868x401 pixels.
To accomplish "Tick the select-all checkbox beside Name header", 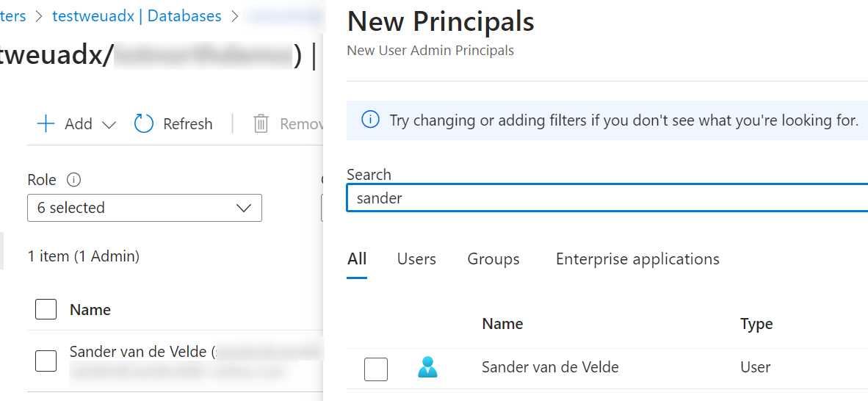I will coord(46,310).
